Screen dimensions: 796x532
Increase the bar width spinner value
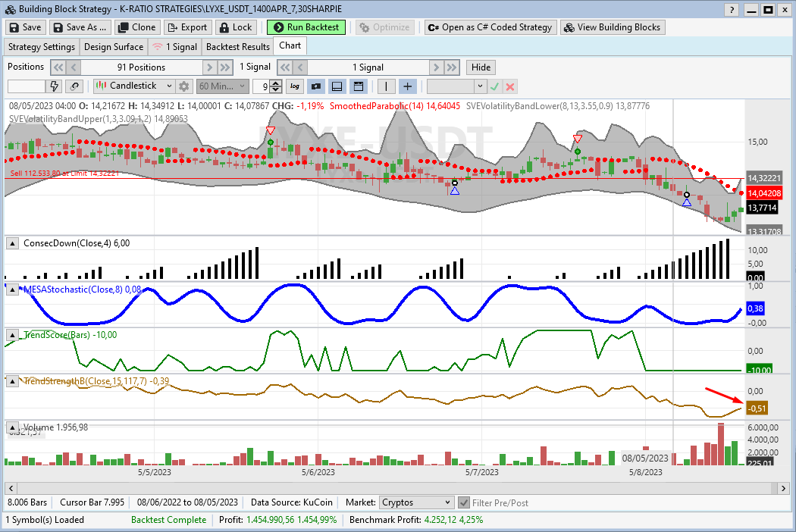coord(277,83)
